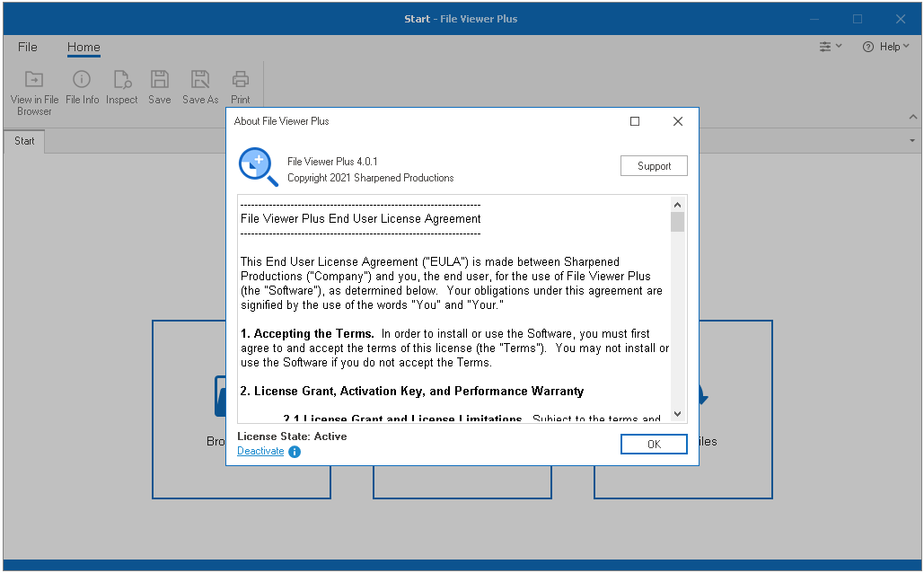Screen dimensions: 924x573
Task: Click the info icon beside Deactivate
Action: click(294, 452)
